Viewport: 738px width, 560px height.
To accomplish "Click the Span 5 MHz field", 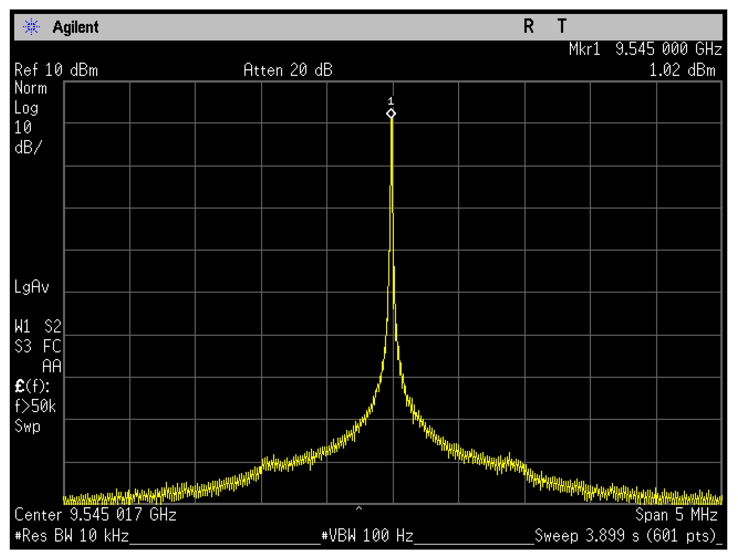I will [x=676, y=515].
